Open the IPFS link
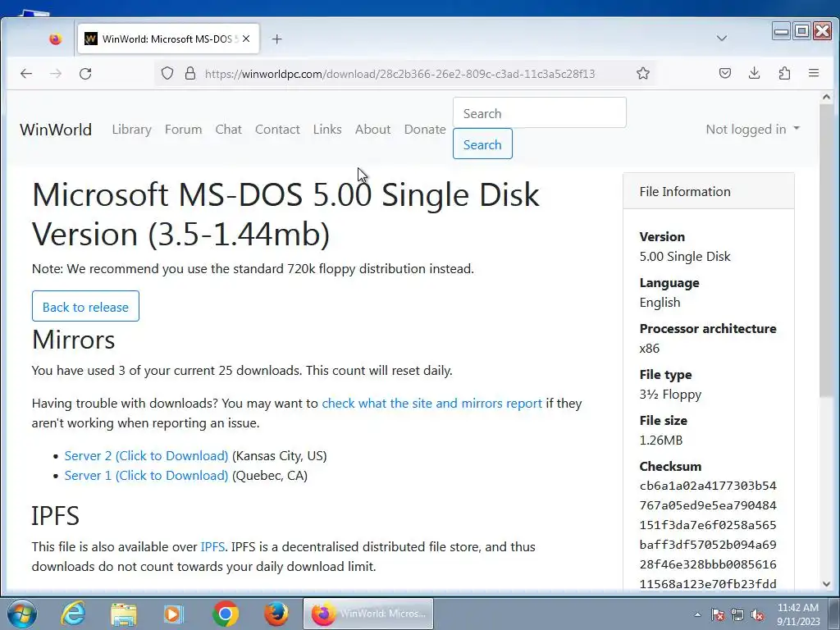Viewport: 840px width, 630px height. coord(212,546)
